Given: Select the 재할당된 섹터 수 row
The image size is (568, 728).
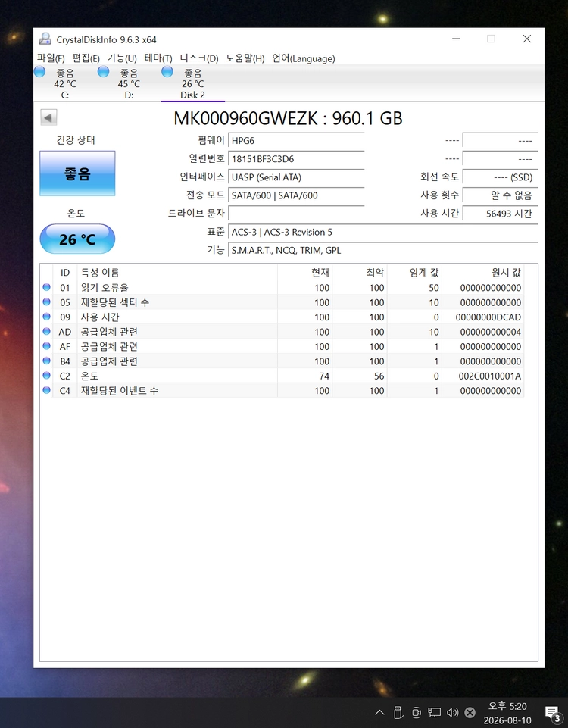Looking at the screenshot, I should tap(282, 302).
